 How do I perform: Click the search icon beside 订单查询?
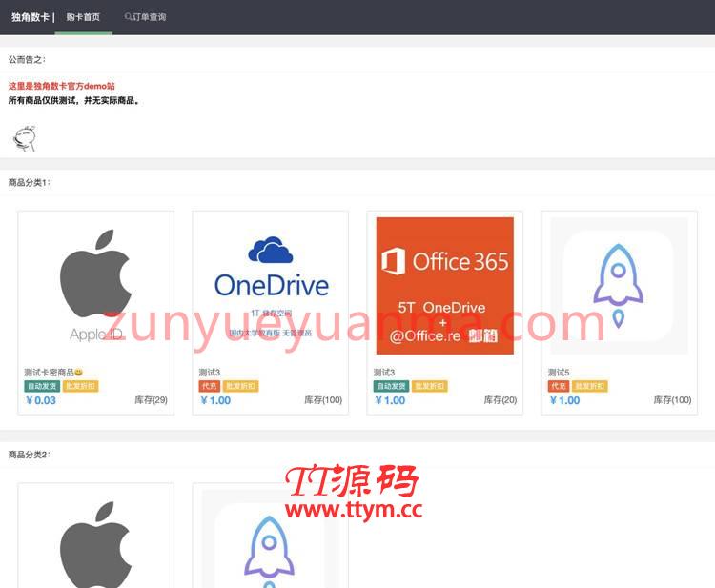coord(128,17)
